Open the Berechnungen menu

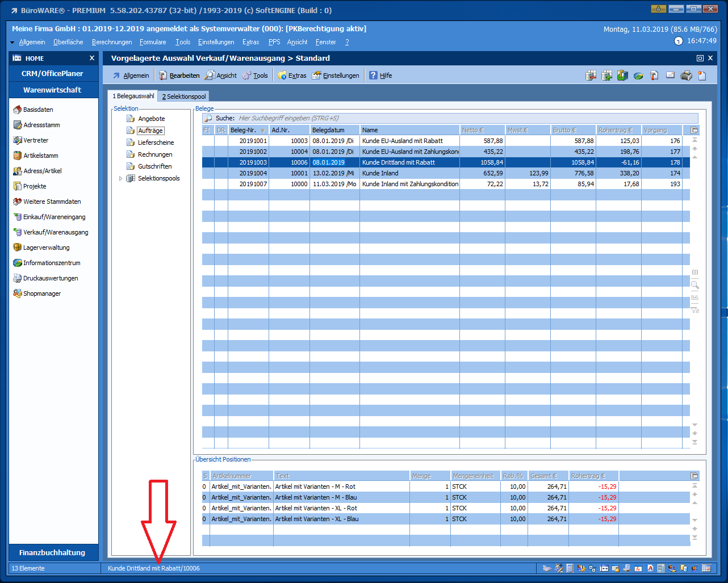pyautogui.click(x=112, y=42)
